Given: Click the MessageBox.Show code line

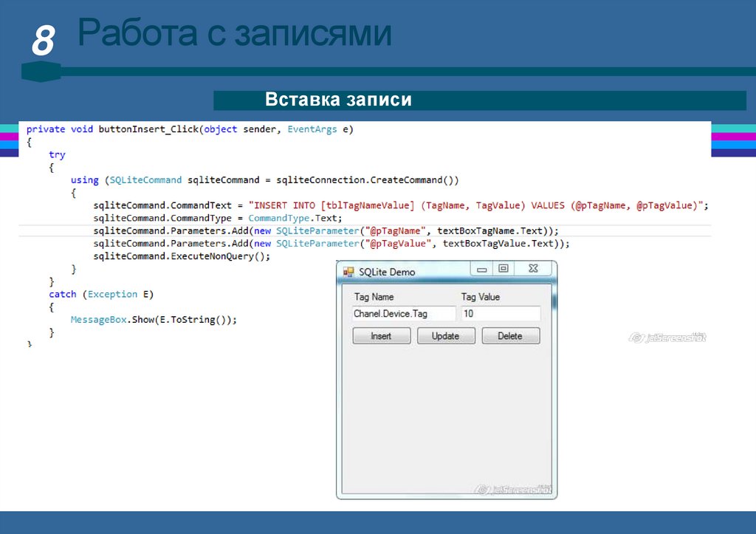Looking at the screenshot, I should point(154,320).
